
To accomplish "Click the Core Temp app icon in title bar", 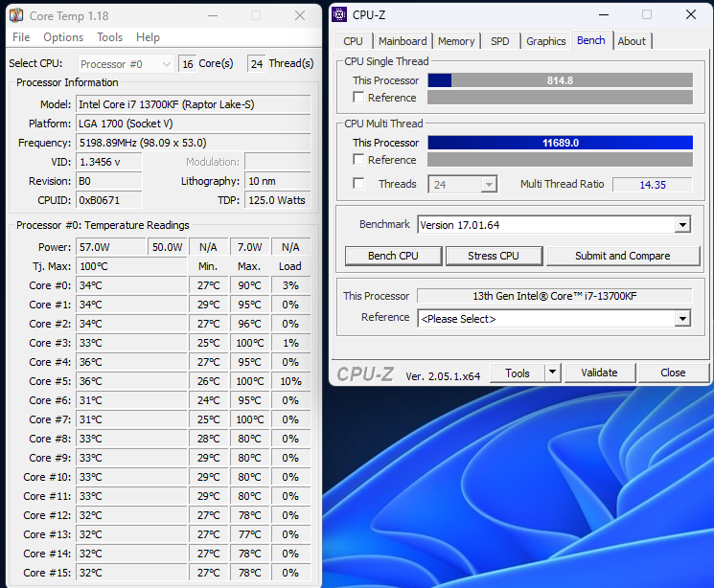I will [x=16, y=15].
